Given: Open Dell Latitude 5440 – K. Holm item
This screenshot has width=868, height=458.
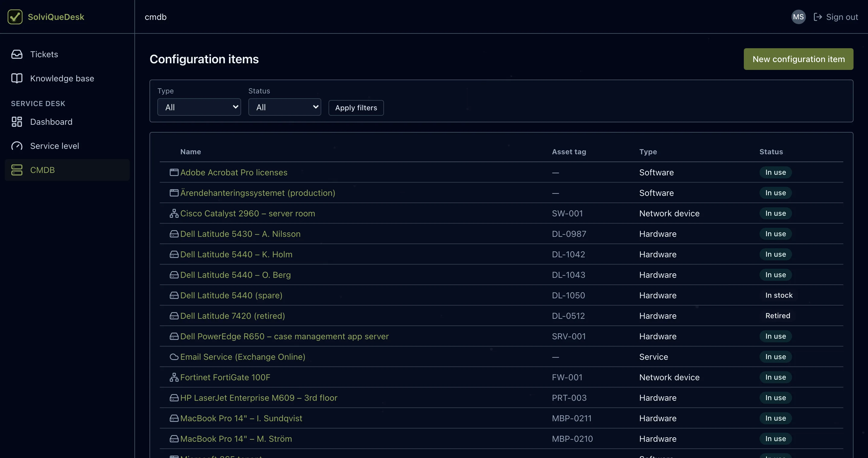Looking at the screenshot, I should click(x=236, y=255).
